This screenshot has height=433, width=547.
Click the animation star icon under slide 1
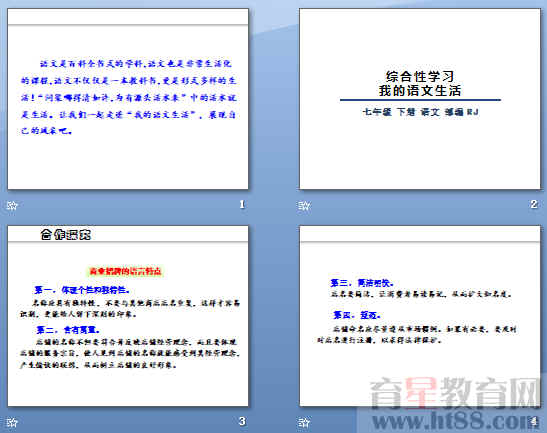[x=12, y=205]
